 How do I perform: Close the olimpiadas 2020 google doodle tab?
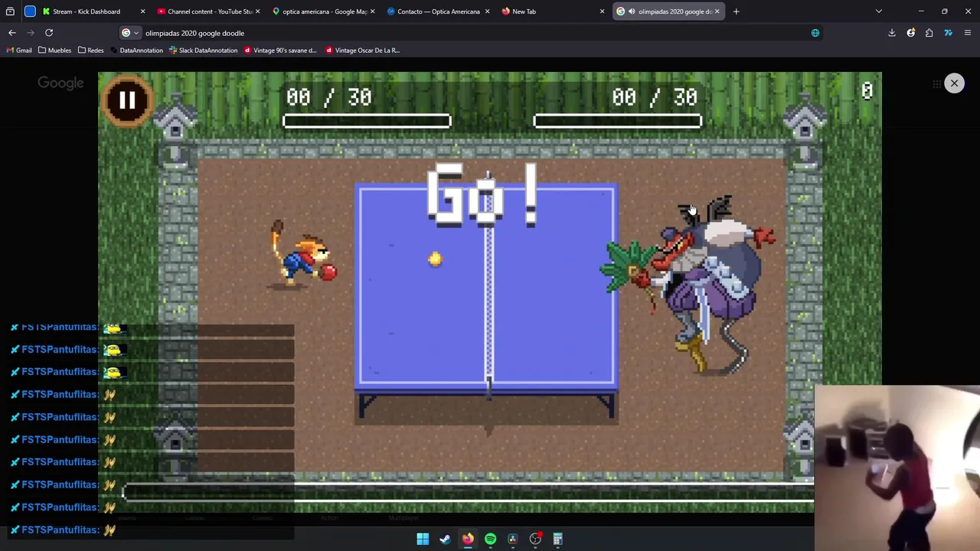point(717,11)
